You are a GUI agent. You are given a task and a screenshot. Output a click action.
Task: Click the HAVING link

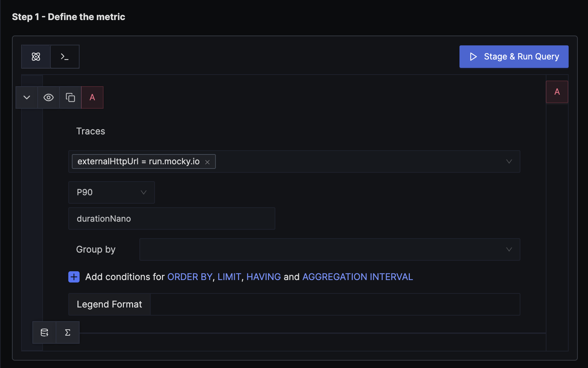(x=264, y=277)
